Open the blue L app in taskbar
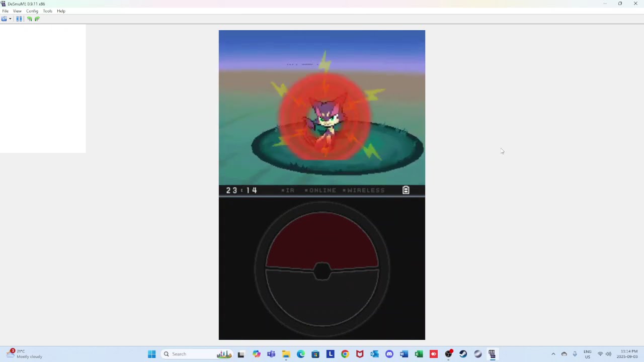 [x=330, y=354]
